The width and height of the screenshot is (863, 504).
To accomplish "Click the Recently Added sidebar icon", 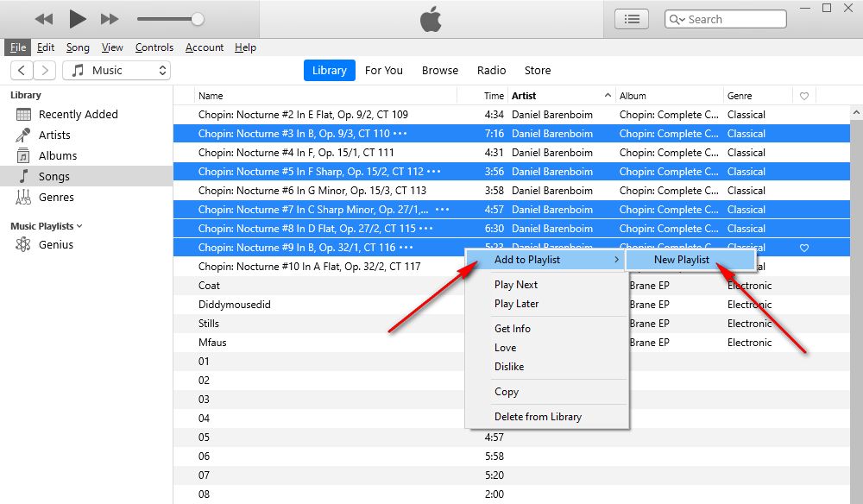I will pos(23,115).
